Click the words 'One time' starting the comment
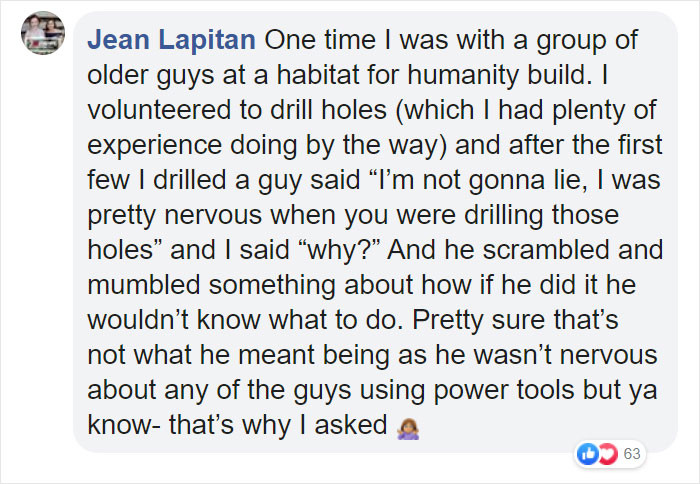Image resolution: width=700 pixels, height=484 pixels. [311, 43]
